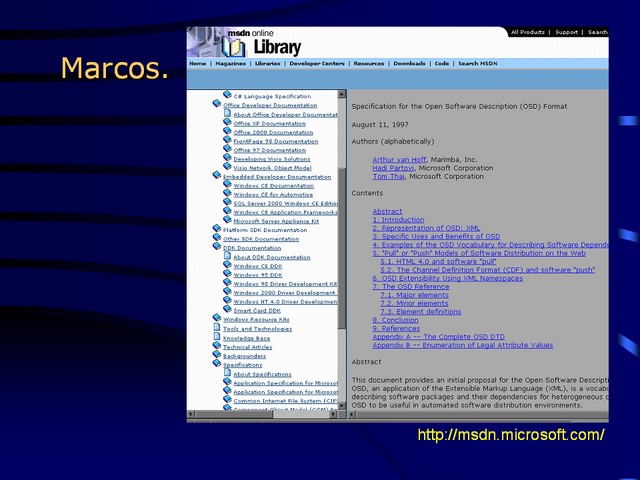Click the page icon beside Tools and Technologies

[x=217, y=327]
